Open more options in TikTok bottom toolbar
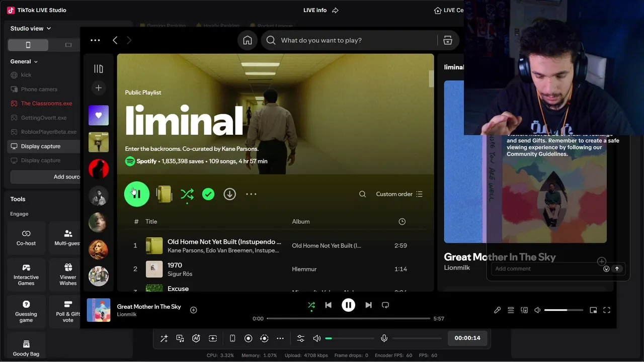This screenshot has height=362, width=644. [280, 338]
